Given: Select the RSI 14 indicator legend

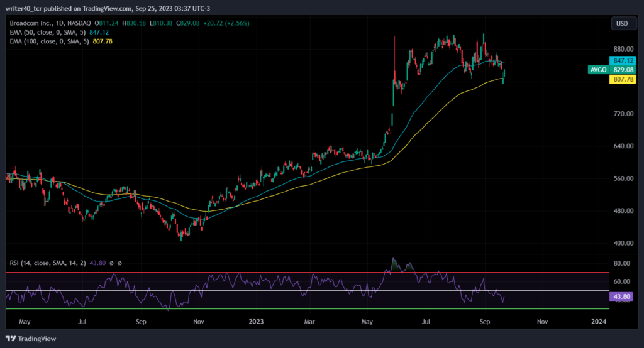Looking at the screenshot, I should click(48, 263).
